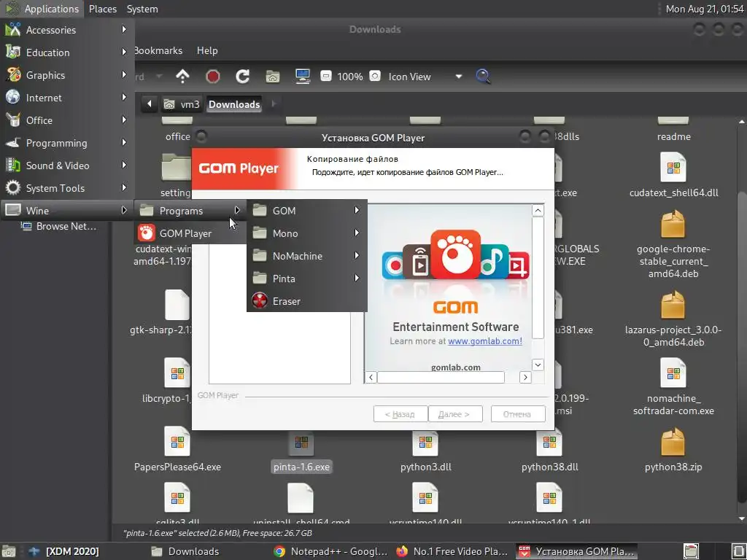
Task: Expand the Wine Programs submenu
Action: click(190, 211)
